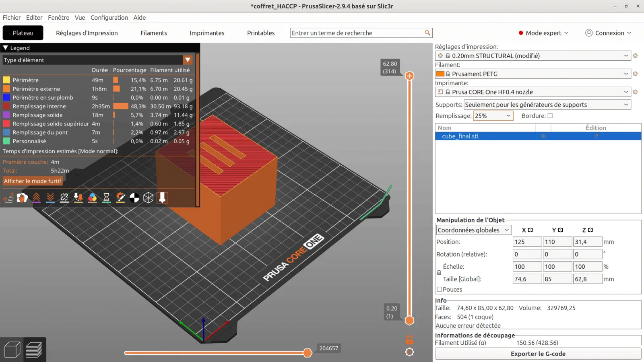Screen dimensions: 644x362
Task: Click horizontal move slider thumb at 204657
Action: (308, 353)
